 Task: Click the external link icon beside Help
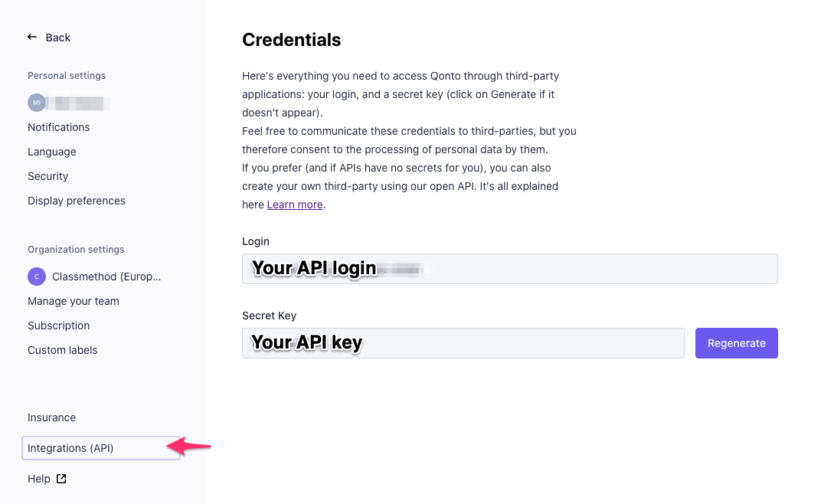click(61, 479)
